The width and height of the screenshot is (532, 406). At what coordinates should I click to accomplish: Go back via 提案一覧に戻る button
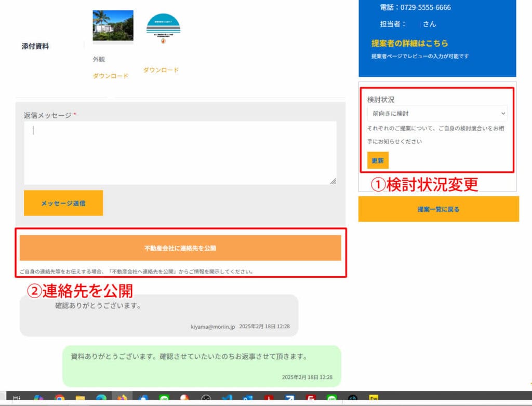(438, 209)
